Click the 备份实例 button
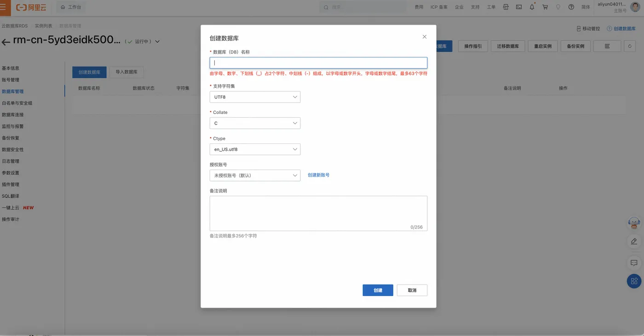The width and height of the screenshot is (644, 336). 575,46
